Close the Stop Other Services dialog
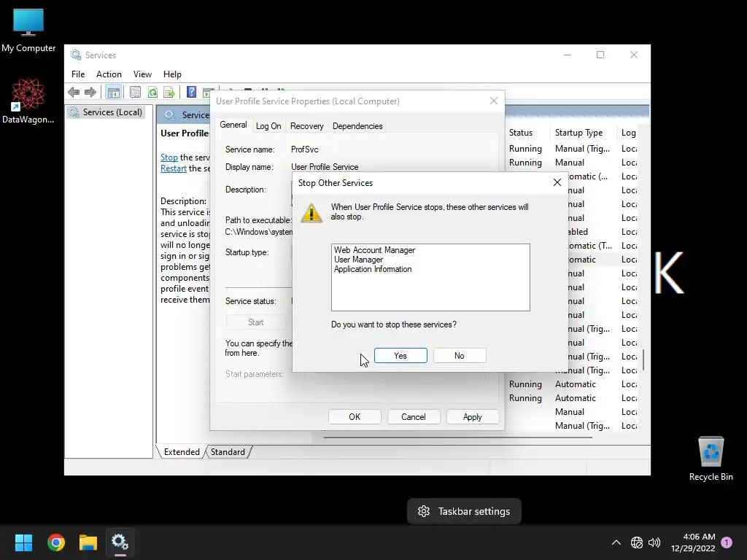The image size is (747, 560). [557, 182]
